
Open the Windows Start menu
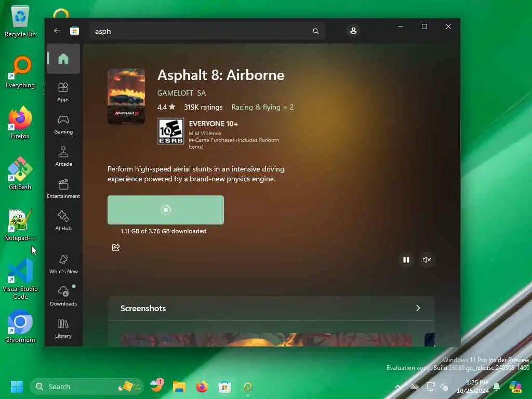17,387
